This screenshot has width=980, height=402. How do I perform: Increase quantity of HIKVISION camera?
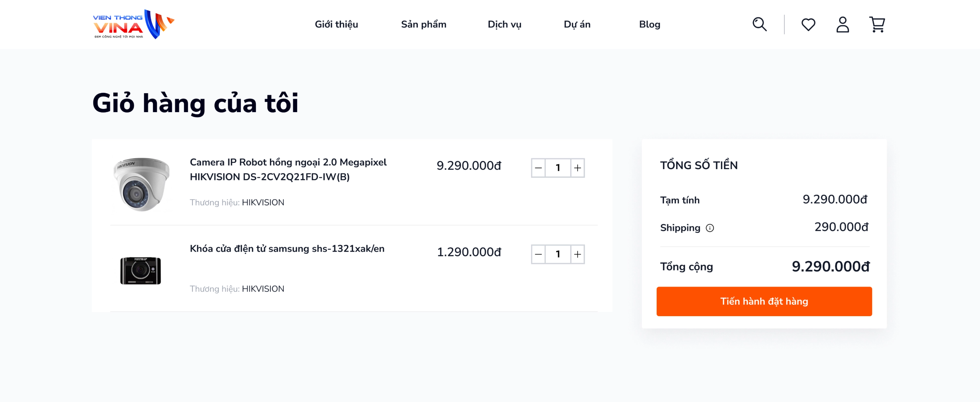(577, 168)
